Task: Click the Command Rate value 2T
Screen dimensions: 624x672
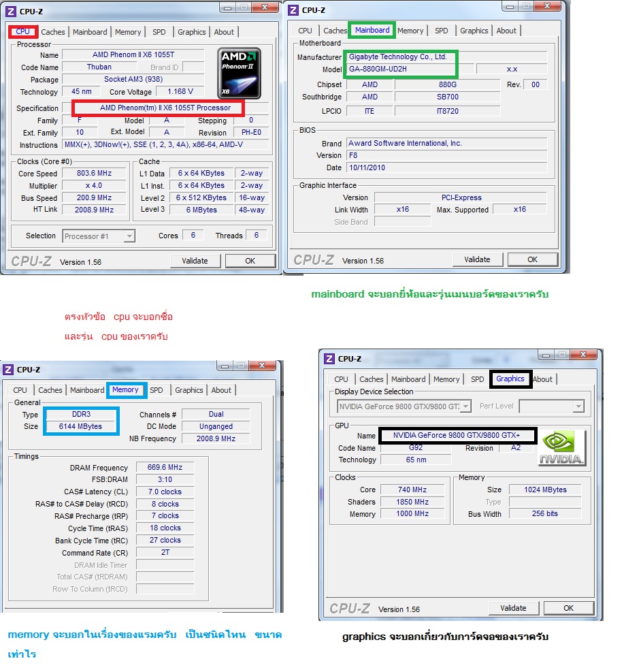Action: tap(165, 553)
